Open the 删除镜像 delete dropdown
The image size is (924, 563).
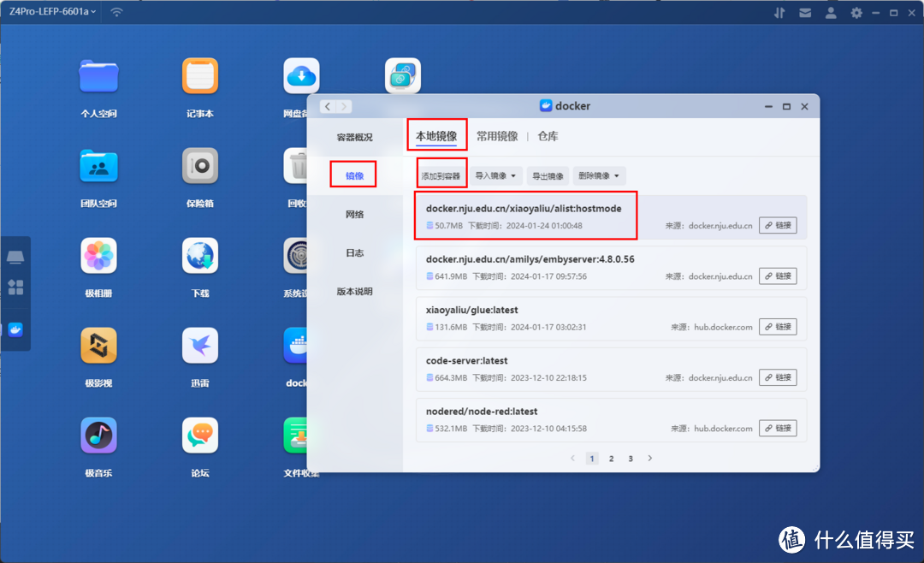coord(599,175)
